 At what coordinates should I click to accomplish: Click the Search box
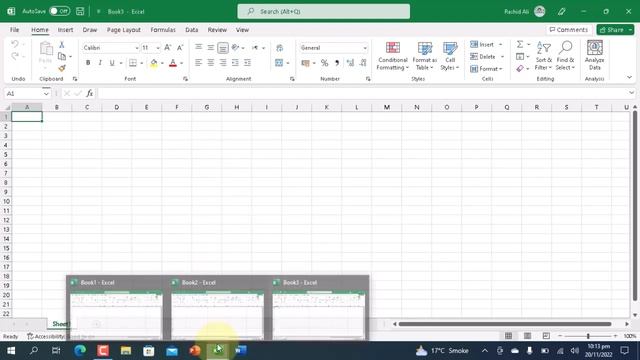coord(324,11)
